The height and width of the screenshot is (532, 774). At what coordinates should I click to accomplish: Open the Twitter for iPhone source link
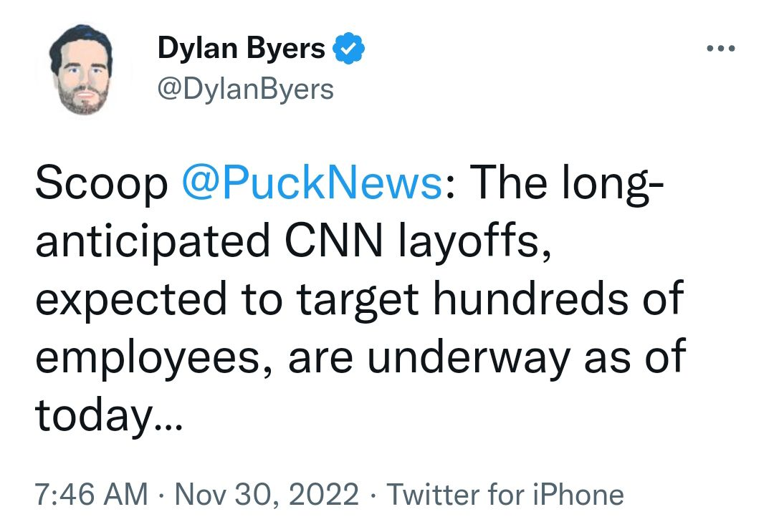click(x=506, y=494)
